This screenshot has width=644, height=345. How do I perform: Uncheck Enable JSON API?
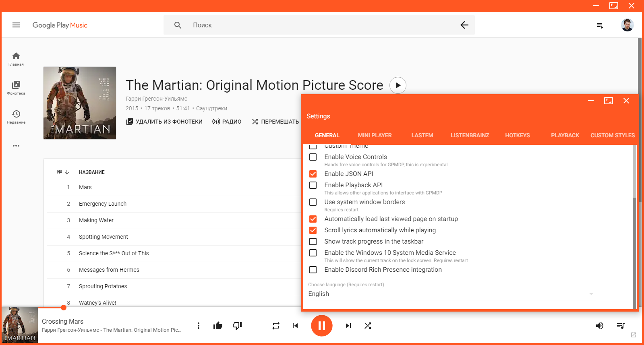point(313,174)
